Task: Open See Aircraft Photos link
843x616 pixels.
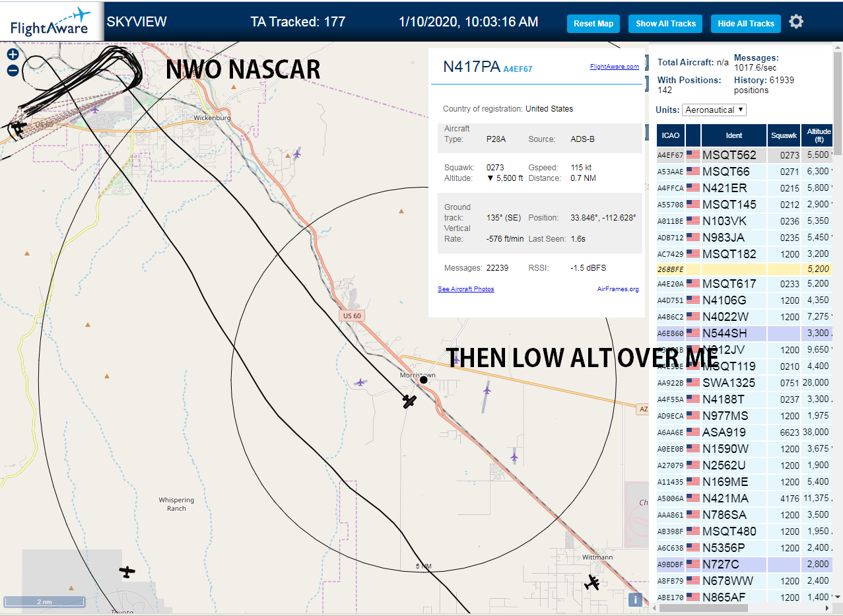Action: tap(465, 289)
